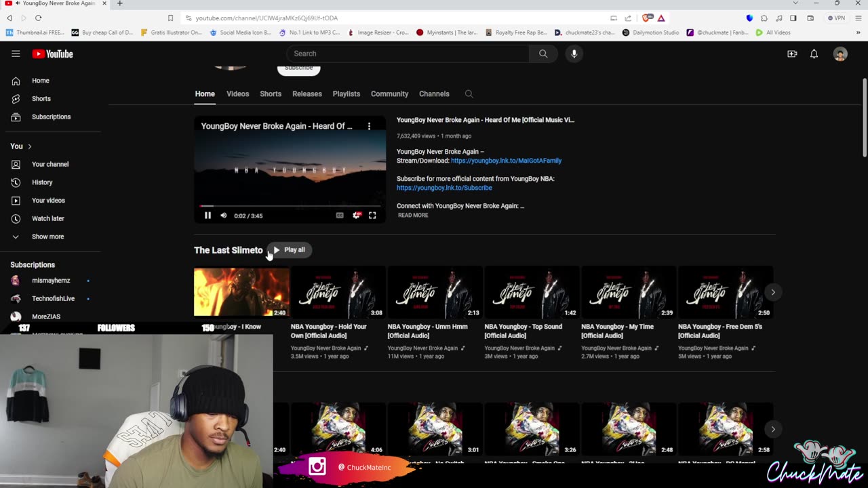Open browser extensions puzzle icon

(x=764, y=18)
